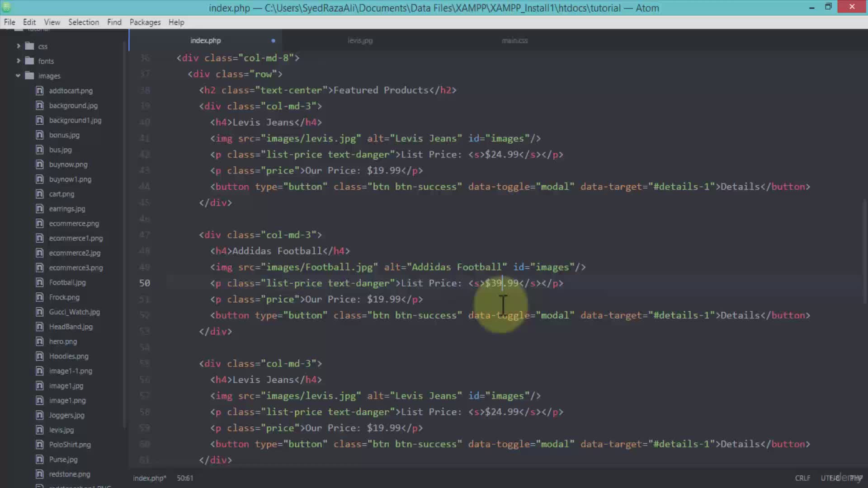This screenshot has height=488, width=868.
Task: Expand the css folder
Action: 18,46
